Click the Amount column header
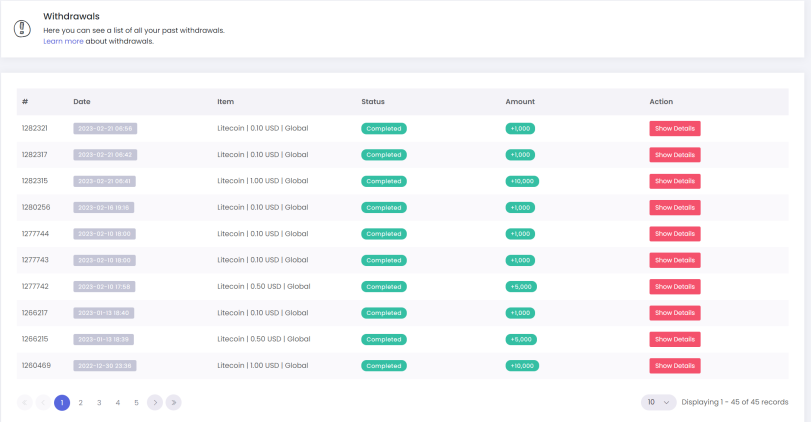The height and width of the screenshot is (422, 811). pyautogui.click(x=520, y=102)
